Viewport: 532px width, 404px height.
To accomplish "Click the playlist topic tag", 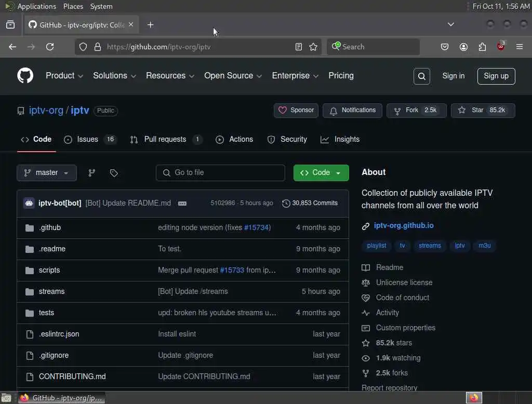I will pyautogui.click(x=376, y=246).
